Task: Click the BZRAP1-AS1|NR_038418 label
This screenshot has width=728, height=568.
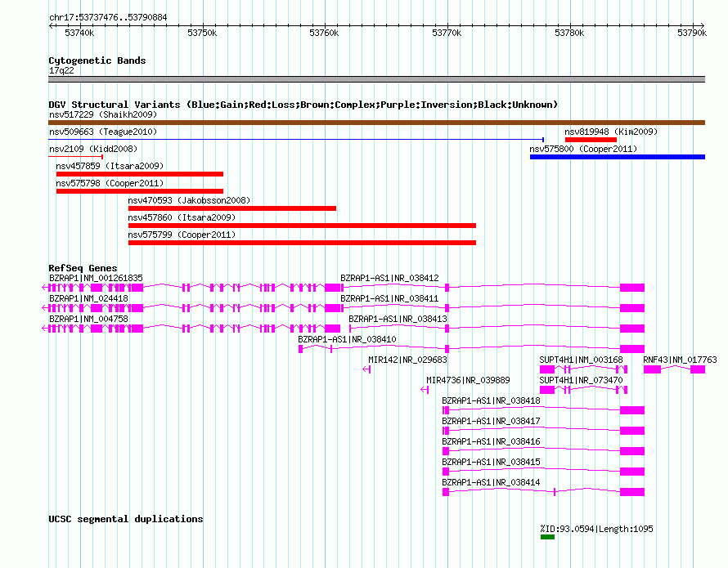Action: click(491, 400)
